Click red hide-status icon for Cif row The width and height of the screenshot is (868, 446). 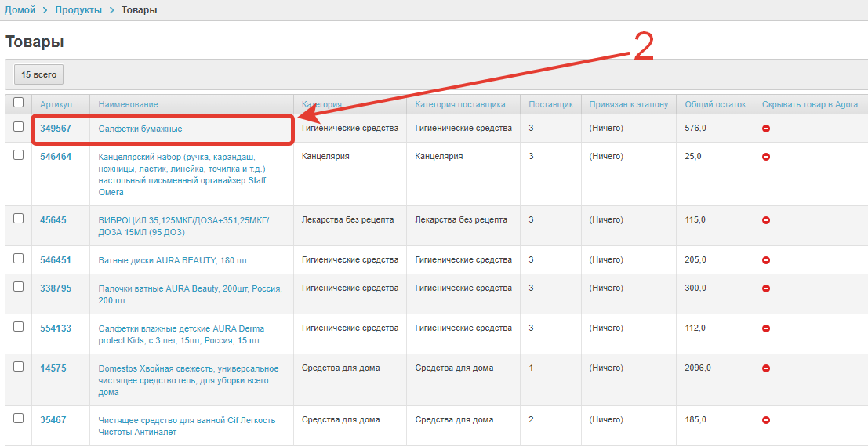[766, 420]
